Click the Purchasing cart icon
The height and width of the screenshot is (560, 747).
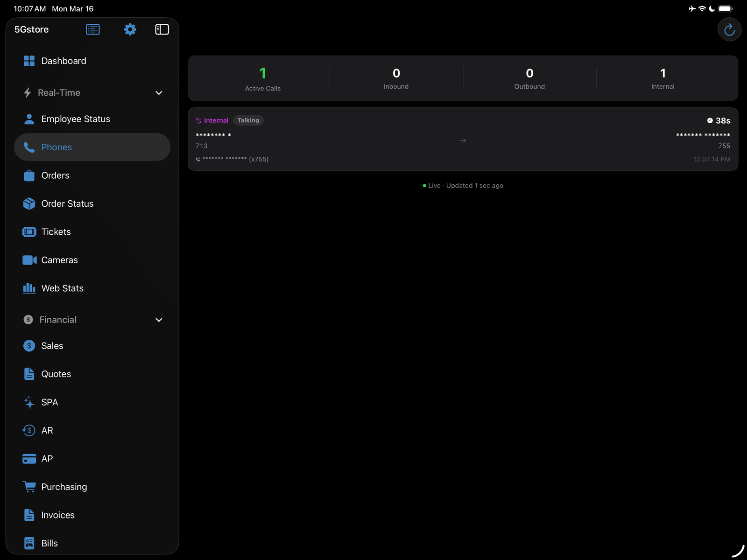click(x=29, y=486)
